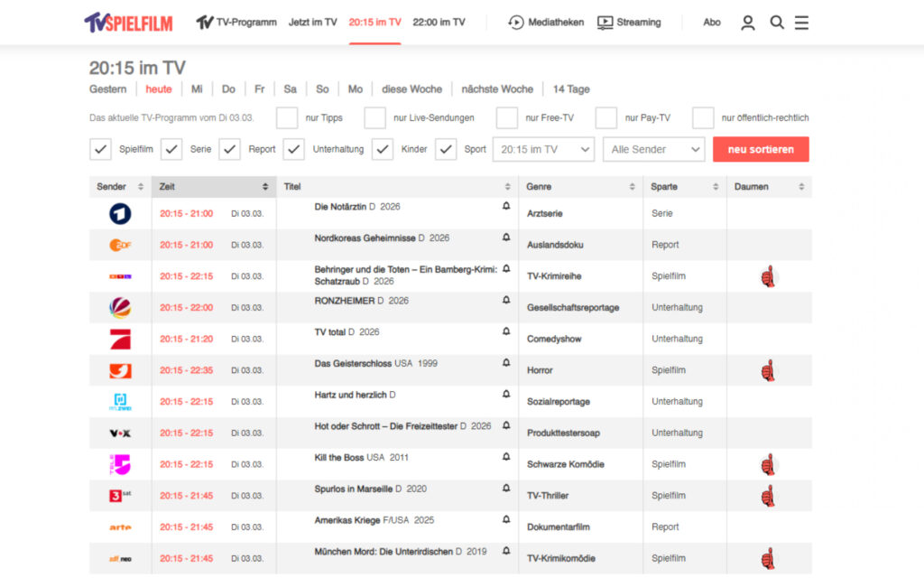The width and height of the screenshot is (924, 578).
Task: Click the bell icon for Die Notärztin
Action: 505,207
